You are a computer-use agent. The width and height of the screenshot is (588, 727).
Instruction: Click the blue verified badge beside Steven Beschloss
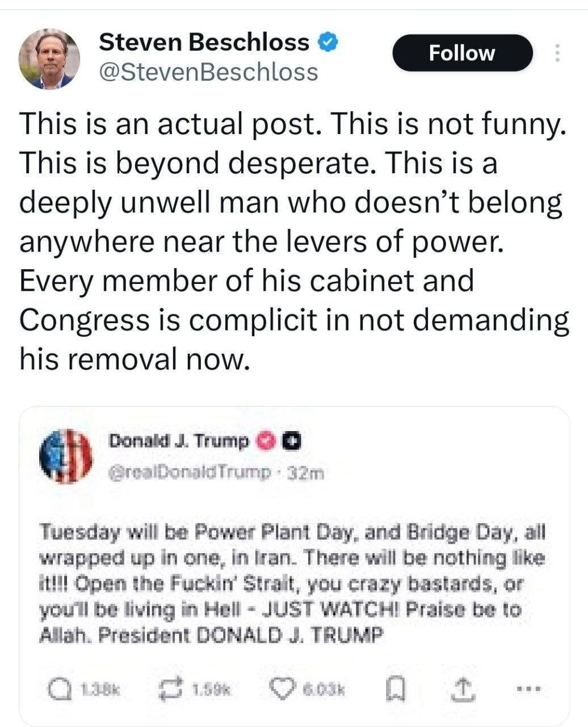pyautogui.click(x=328, y=41)
